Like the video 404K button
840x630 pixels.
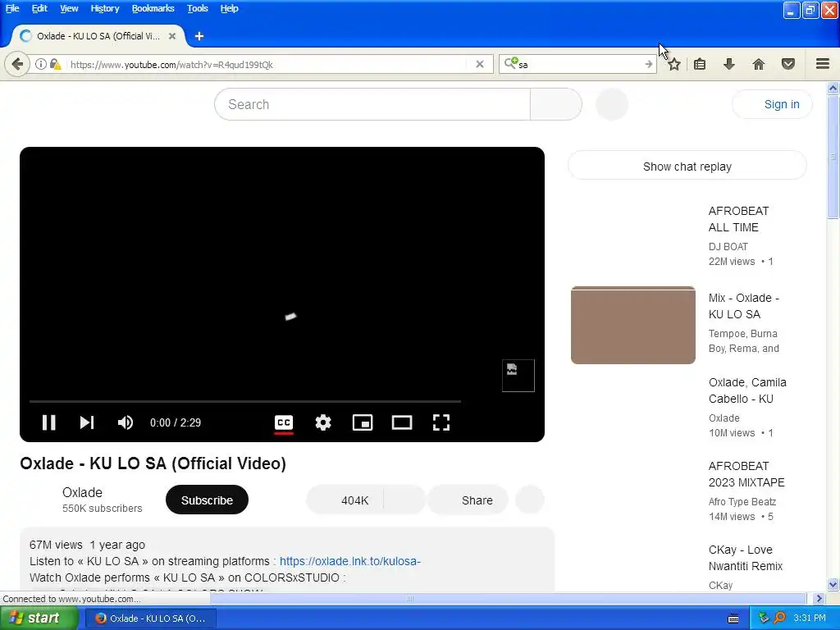(345, 500)
